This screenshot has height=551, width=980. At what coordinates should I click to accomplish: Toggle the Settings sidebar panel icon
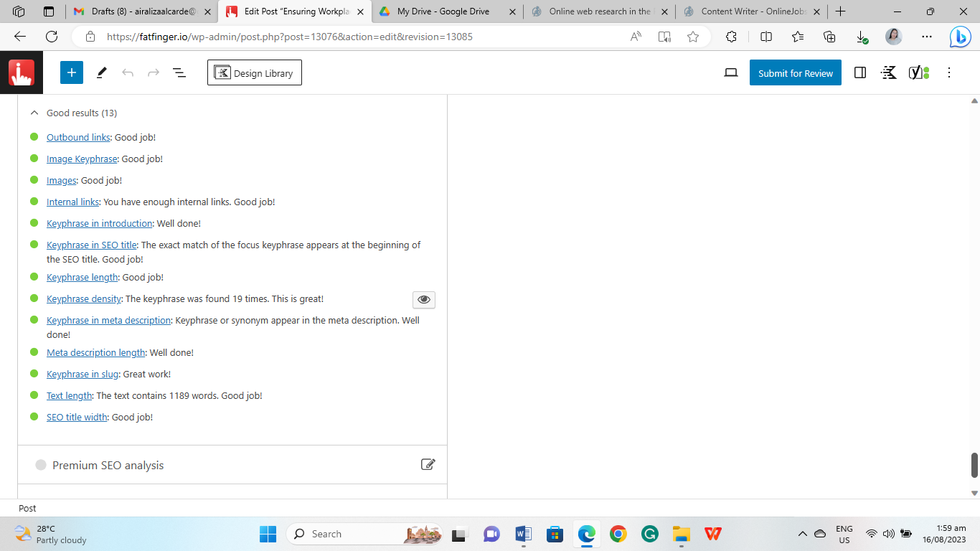click(x=860, y=72)
